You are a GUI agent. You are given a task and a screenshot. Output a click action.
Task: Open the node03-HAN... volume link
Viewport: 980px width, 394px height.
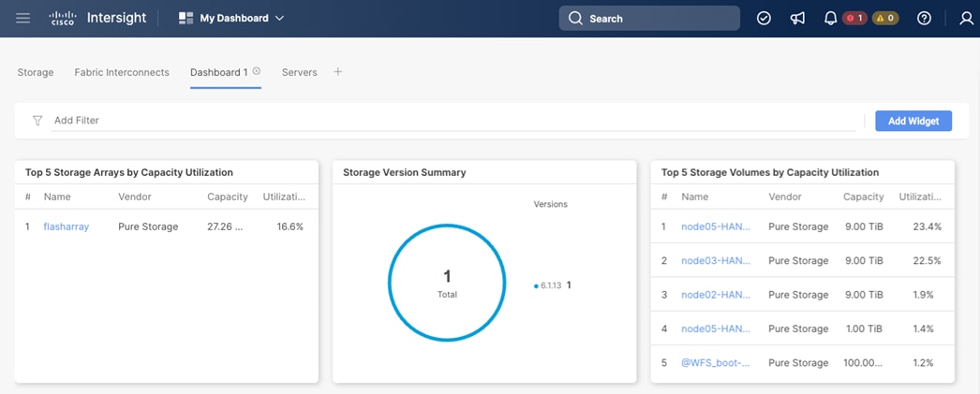[715, 260]
